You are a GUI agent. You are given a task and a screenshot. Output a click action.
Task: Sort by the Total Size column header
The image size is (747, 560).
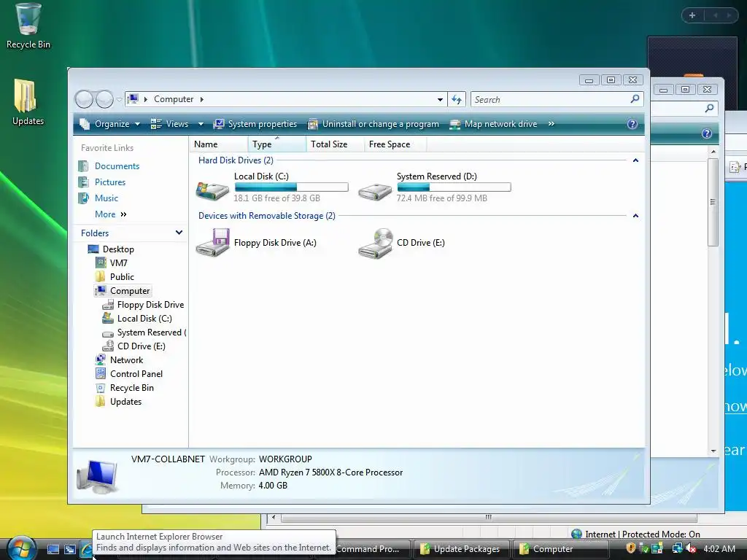335,144
